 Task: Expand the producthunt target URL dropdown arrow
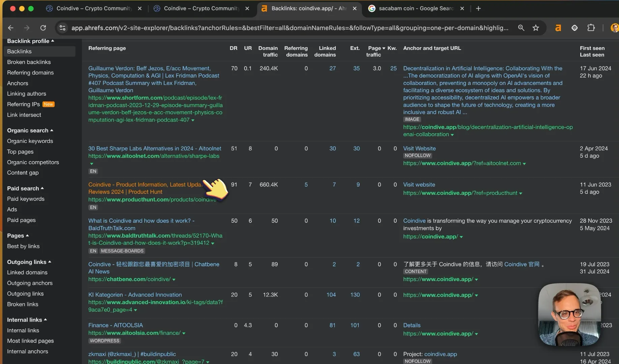pyautogui.click(x=521, y=193)
